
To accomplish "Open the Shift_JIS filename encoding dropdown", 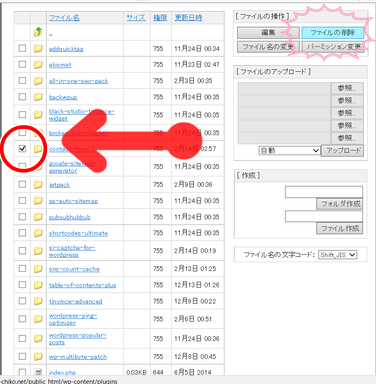I will coord(337,255).
